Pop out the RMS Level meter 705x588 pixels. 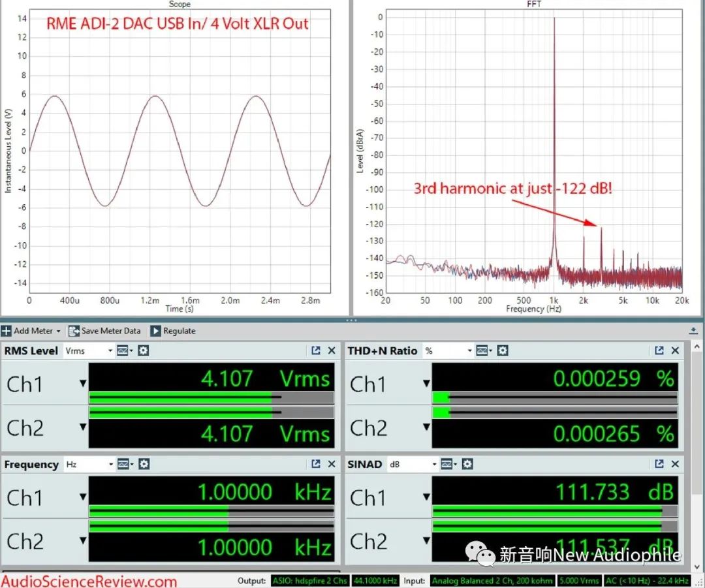(316, 350)
